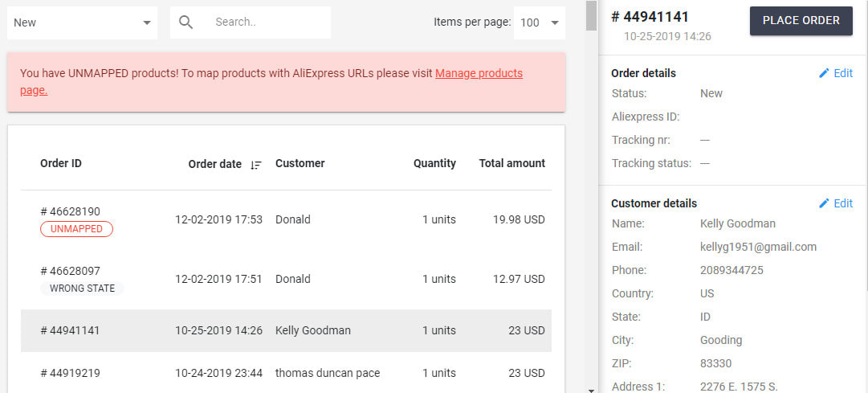Click the orders list vertical scrollbar
This screenshot has width=868, height=393.
coord(591,196)
